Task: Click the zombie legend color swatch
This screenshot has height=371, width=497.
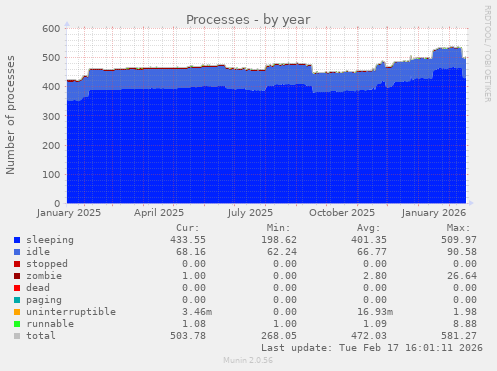Action: coord(17,276)
